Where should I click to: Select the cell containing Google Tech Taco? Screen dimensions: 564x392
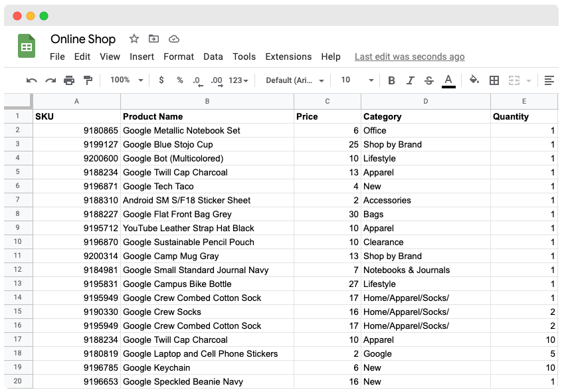coord(207,187)
